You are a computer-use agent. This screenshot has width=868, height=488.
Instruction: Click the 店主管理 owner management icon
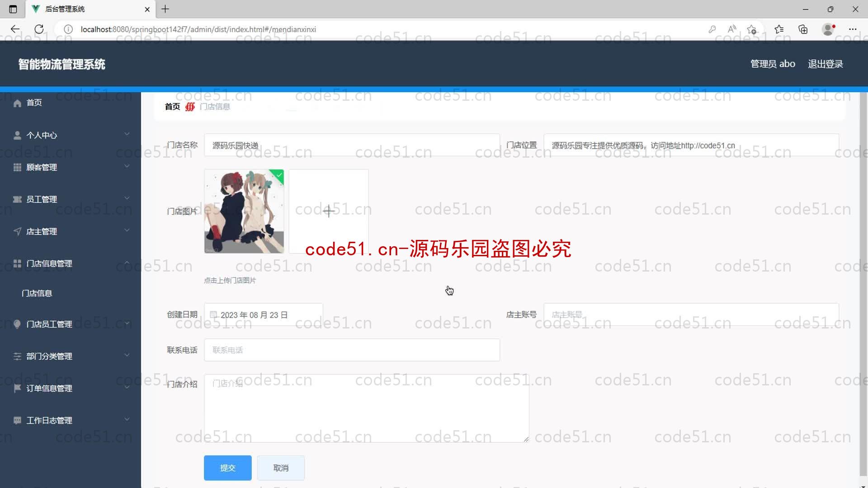[16, 231]
